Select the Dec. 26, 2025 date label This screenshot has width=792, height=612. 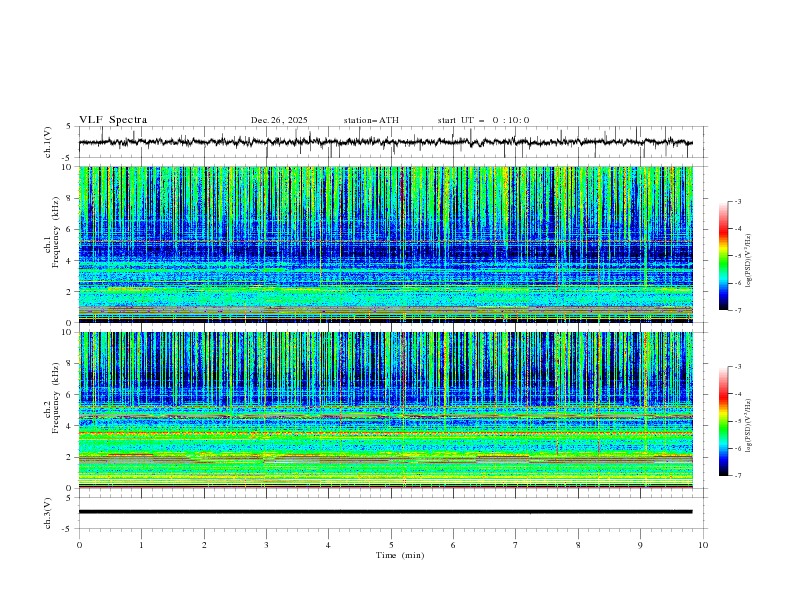click(279, 120)
